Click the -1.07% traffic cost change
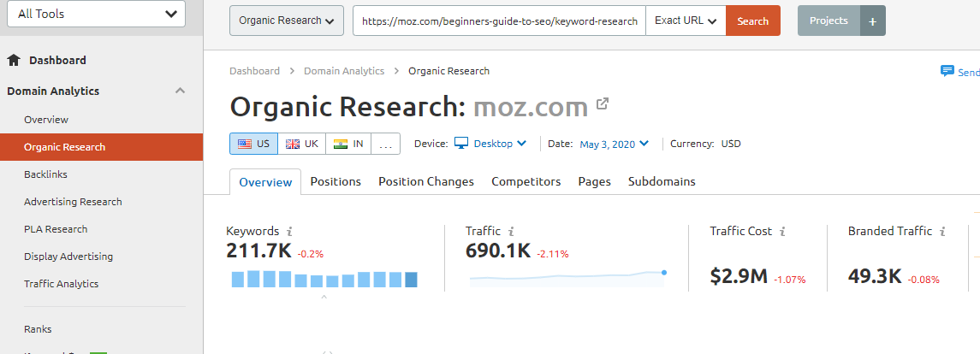This screenshot has width=980, height=354. (789, 280)
